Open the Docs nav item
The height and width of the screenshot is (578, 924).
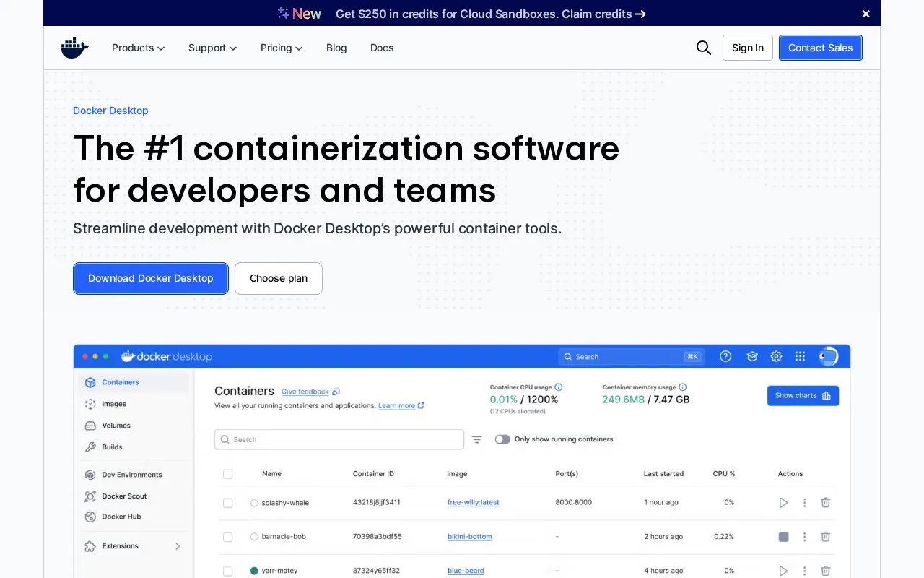382,48
